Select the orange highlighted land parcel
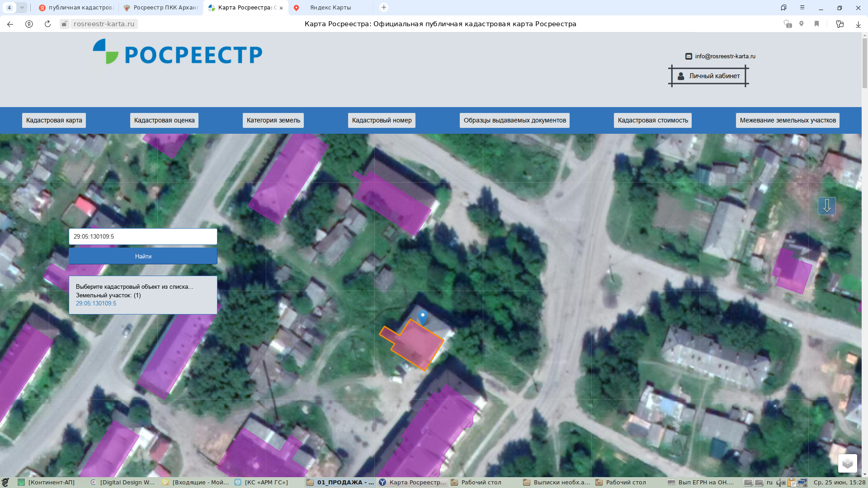The image size is (868, 488). coord(414,344)
